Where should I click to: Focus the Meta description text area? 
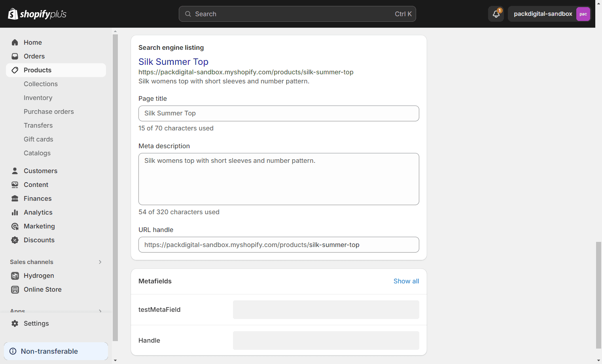pyautogui.click(x=278, y=179)
